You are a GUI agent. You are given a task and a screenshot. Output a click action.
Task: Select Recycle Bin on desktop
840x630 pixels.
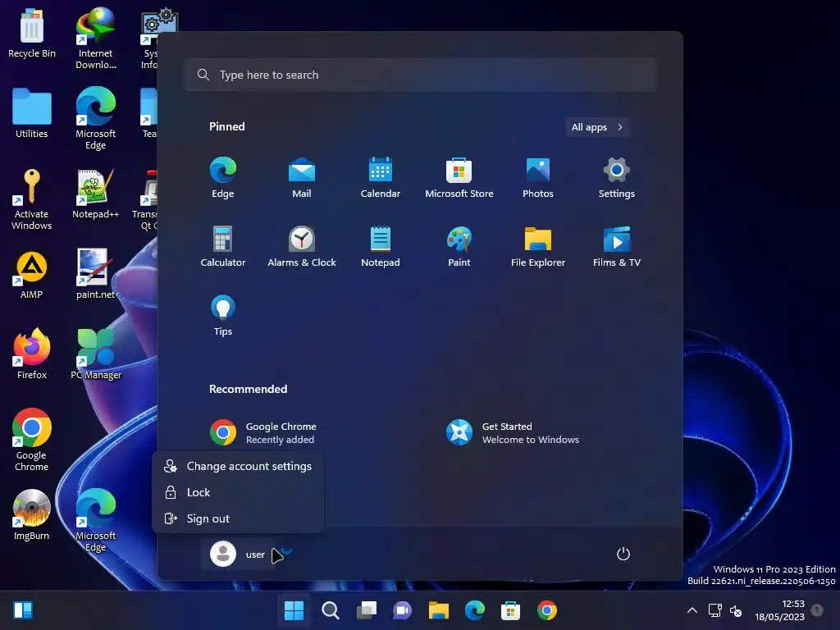click(32, 33)
